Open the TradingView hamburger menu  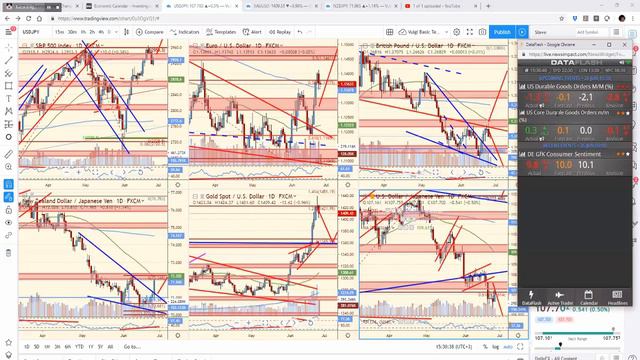click(9, 32)
